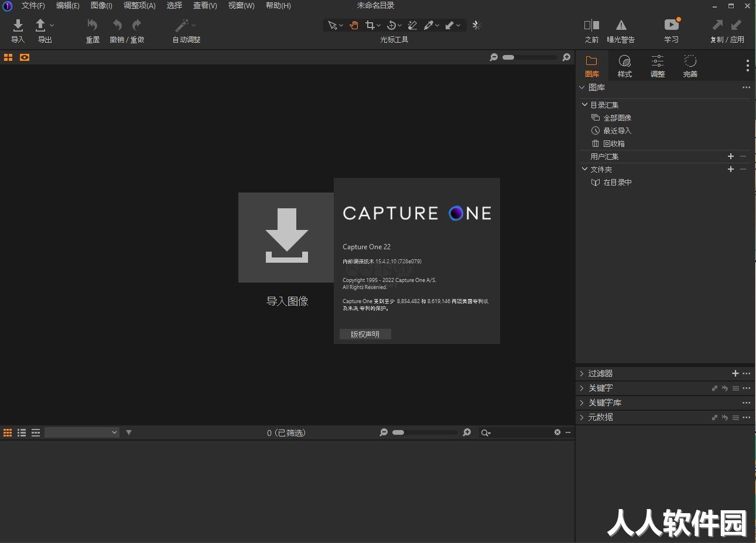
Task: Open the tool tabs vertical dots menu
Action: [747, 66]
